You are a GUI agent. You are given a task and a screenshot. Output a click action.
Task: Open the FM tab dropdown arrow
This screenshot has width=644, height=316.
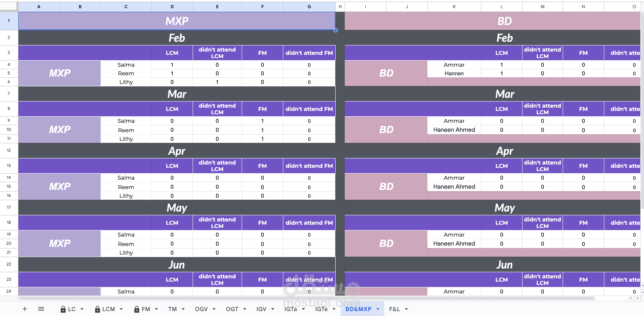pos(156,309)
